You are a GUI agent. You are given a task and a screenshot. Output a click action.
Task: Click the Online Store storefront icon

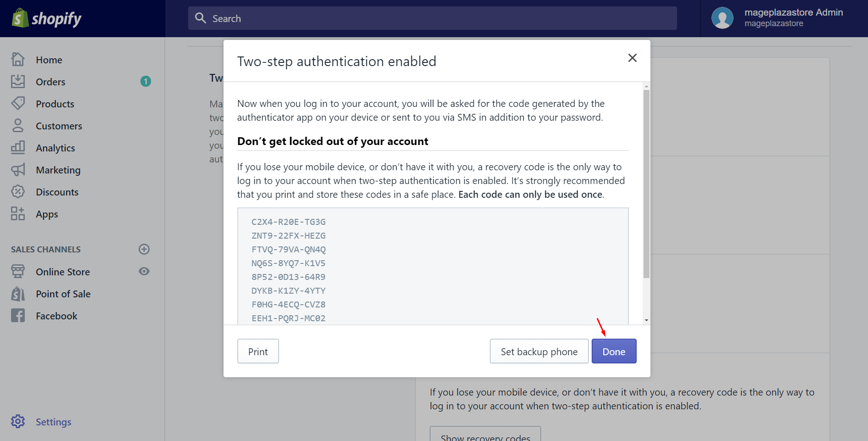click(18, 271)
